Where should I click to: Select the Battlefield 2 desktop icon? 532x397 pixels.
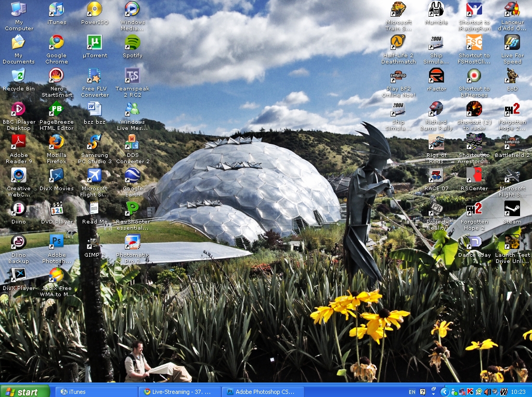512,142
